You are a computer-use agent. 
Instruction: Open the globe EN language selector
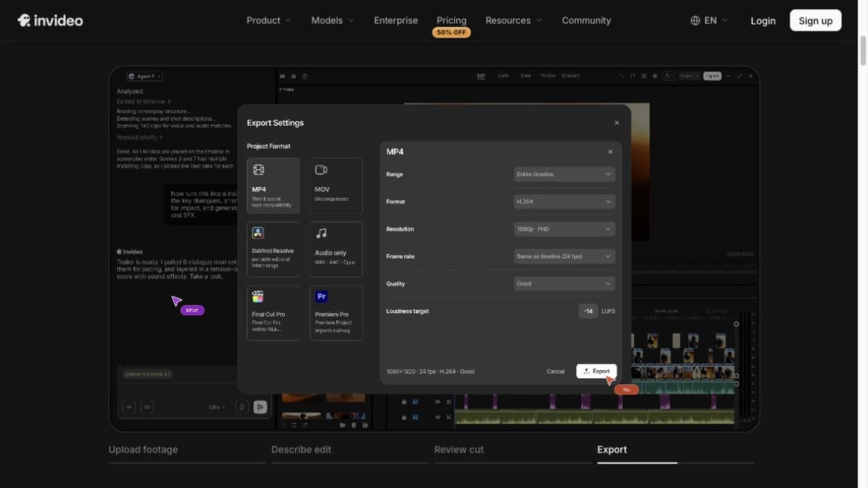(709, 20)
